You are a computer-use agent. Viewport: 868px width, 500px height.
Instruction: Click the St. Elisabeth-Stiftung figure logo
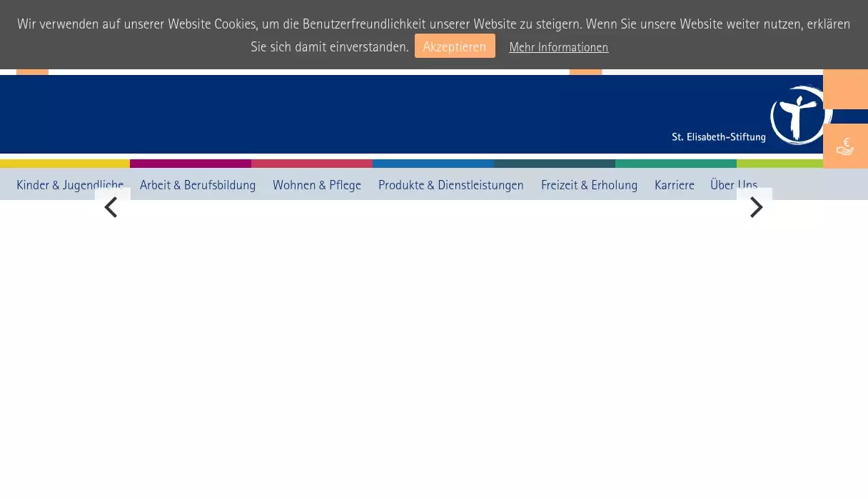(798, 114)
